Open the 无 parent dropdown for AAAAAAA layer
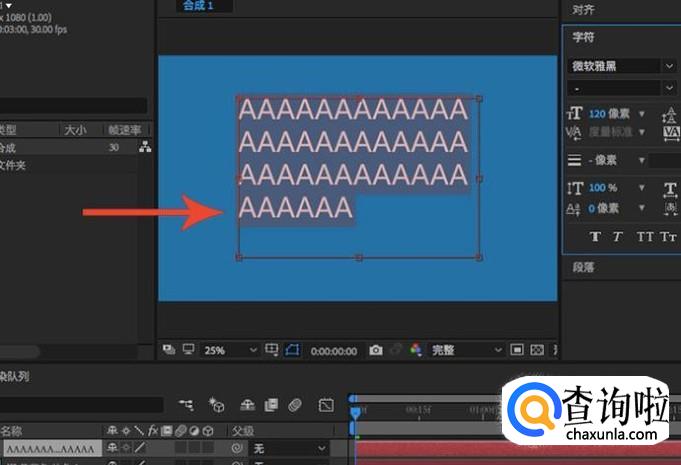This screenshot has width=681, height=465. (x=289, y=448)
